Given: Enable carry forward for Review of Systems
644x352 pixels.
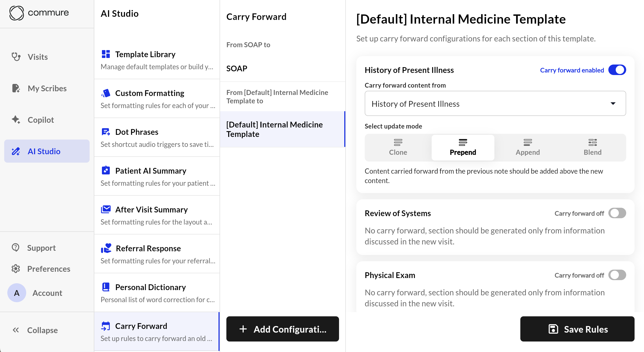Looking at the screenshot, I should point(617,213).
